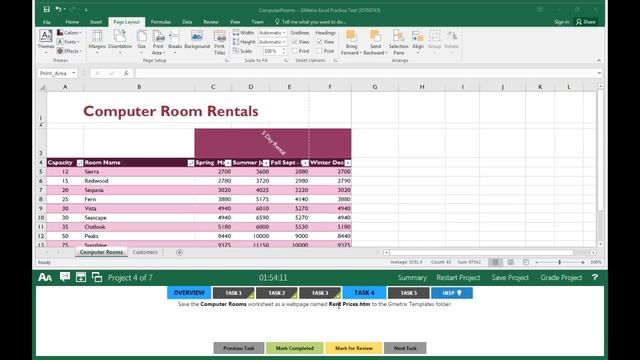Select the Computer Rooms sheet tab

[x=101, y=252]
